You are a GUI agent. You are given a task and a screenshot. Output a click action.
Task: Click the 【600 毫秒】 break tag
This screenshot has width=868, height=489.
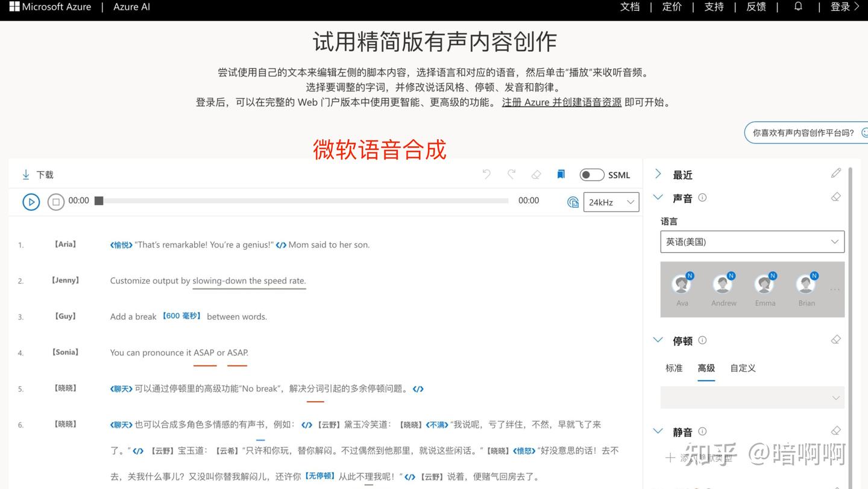[181, 316]
